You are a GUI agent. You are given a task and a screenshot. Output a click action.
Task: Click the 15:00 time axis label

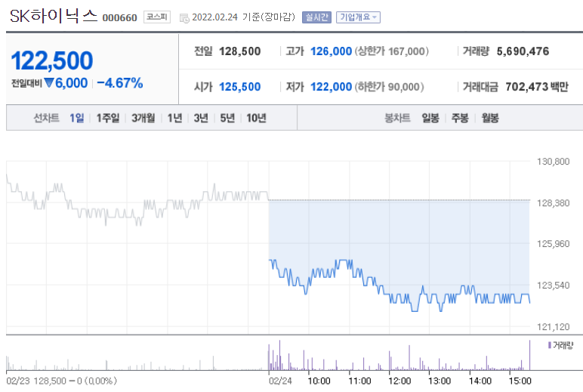pyautogui.click(x=520, y=381)
